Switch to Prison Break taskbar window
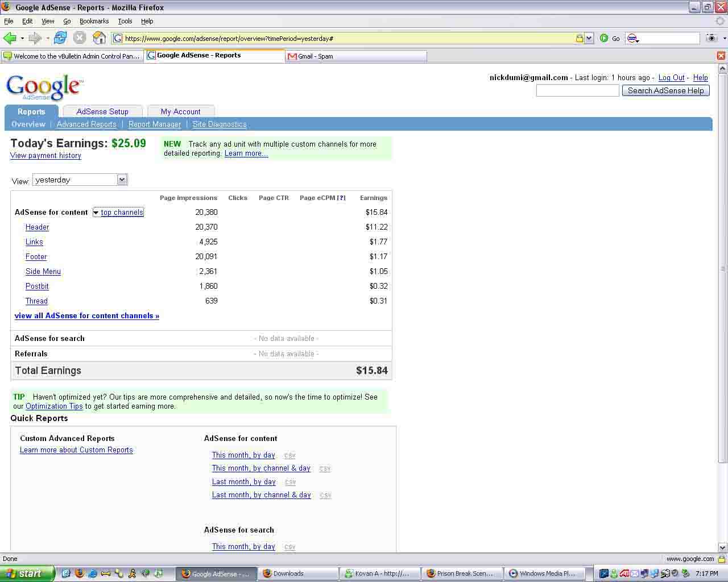Screen dimensions: 728x582 coord(462,573)
